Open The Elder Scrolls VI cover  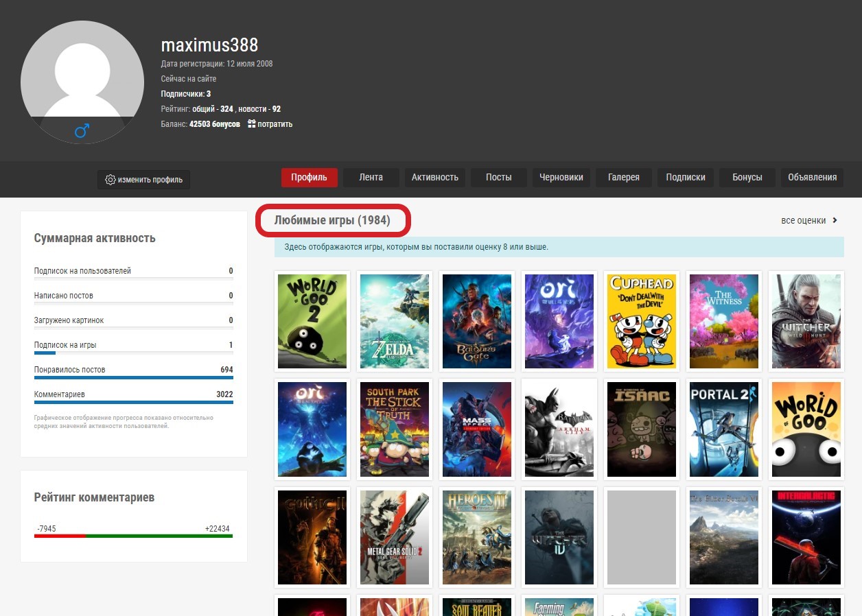[724, 537]
